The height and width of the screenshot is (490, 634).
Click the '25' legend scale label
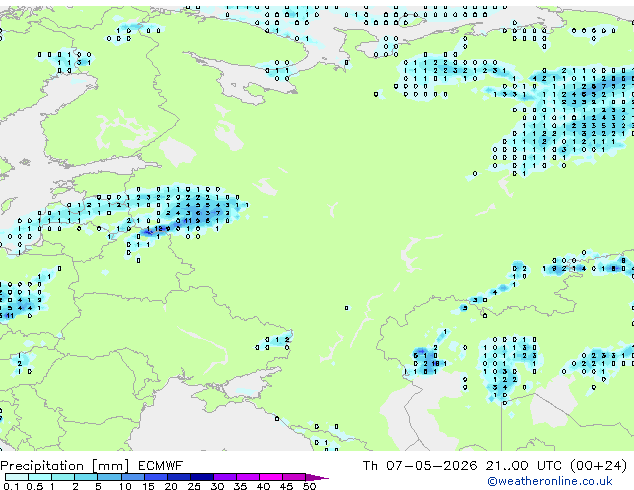(194, 486)
